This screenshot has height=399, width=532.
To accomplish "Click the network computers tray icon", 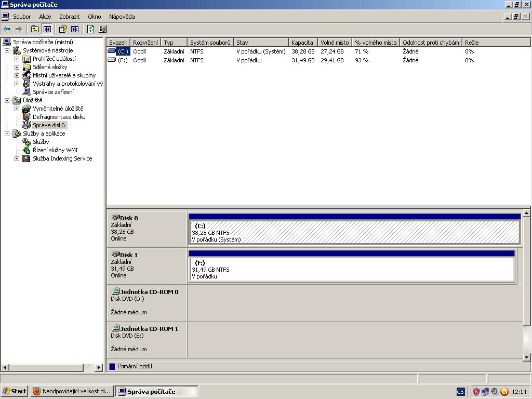I will (485, 392).
